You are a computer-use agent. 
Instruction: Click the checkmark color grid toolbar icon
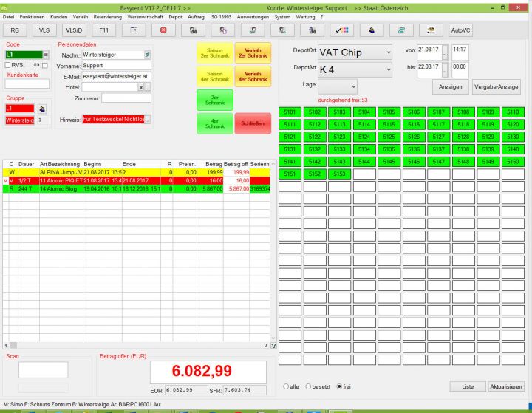click(342, 30)
